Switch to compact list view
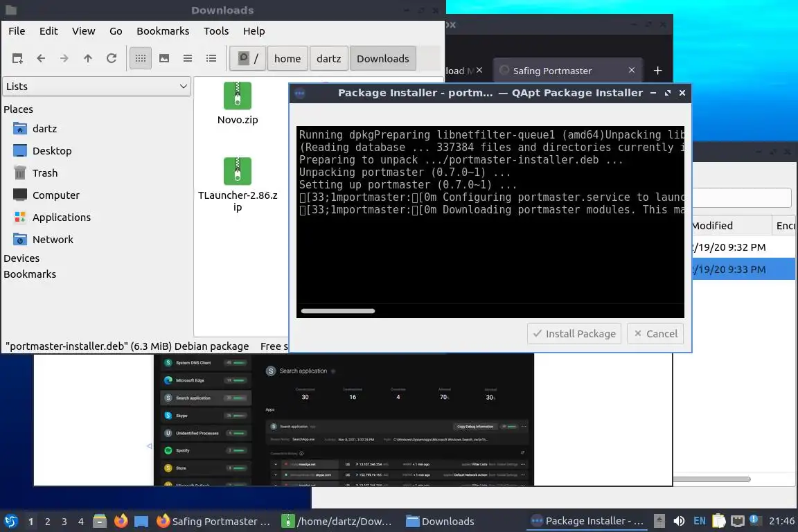Viewport: 798px width, 532px height. 188,59
